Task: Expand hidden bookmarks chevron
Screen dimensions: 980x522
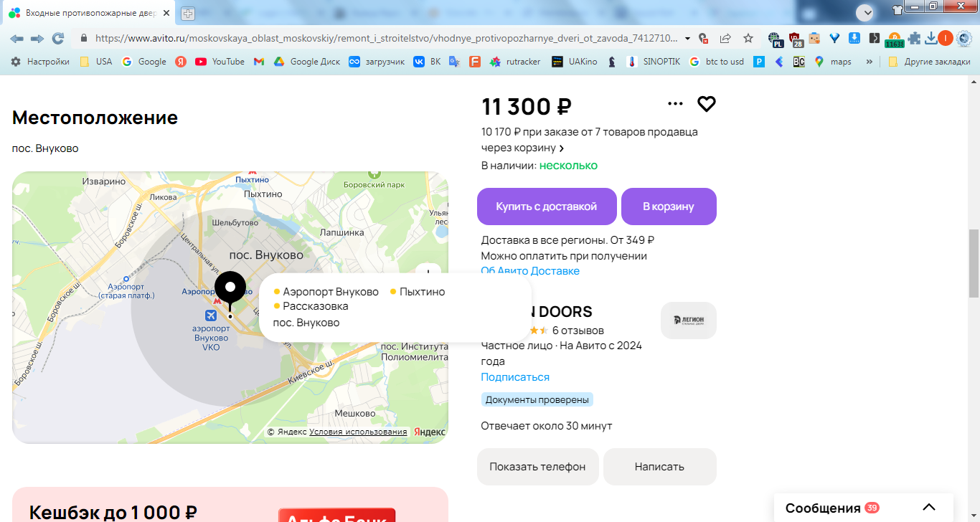Action: tap(870, 62)
